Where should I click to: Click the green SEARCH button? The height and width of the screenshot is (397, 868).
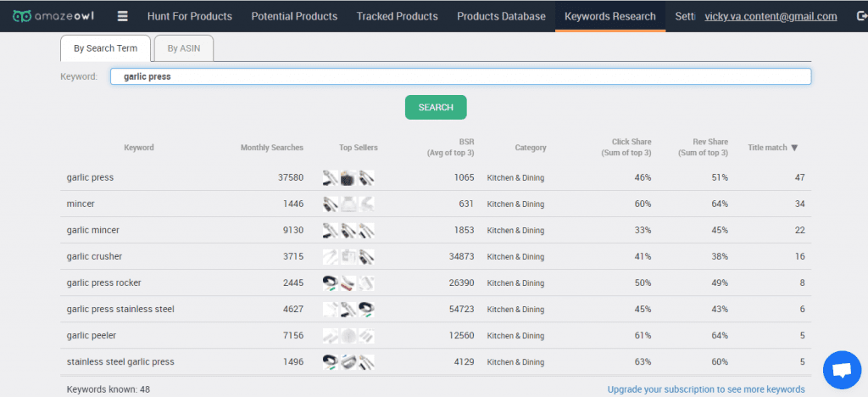[x=436, y=108]
